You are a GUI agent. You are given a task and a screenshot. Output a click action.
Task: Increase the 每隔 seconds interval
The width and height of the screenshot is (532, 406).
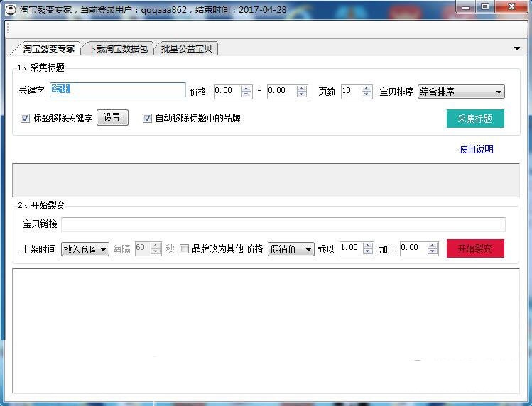pyautogui.click(x=156, y=246)
